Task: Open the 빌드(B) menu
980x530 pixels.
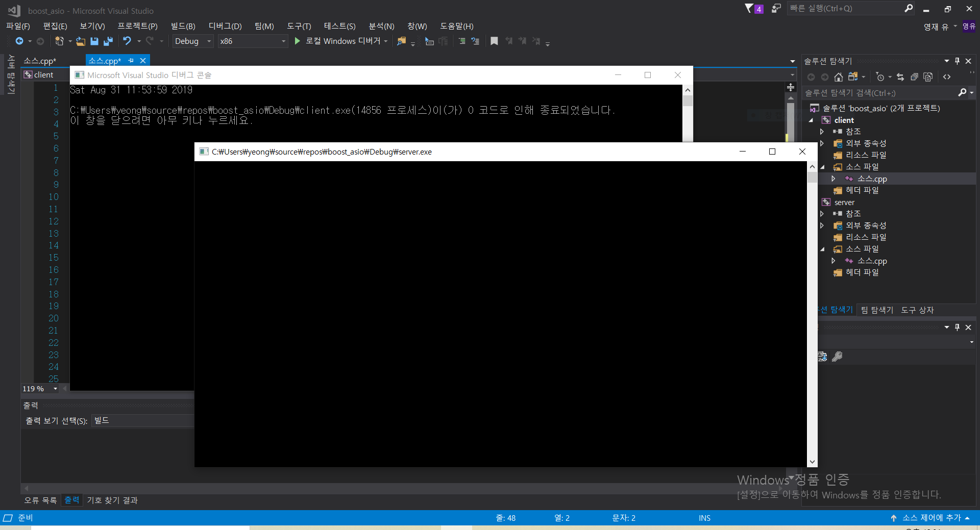Action: (x=183, y=26)
